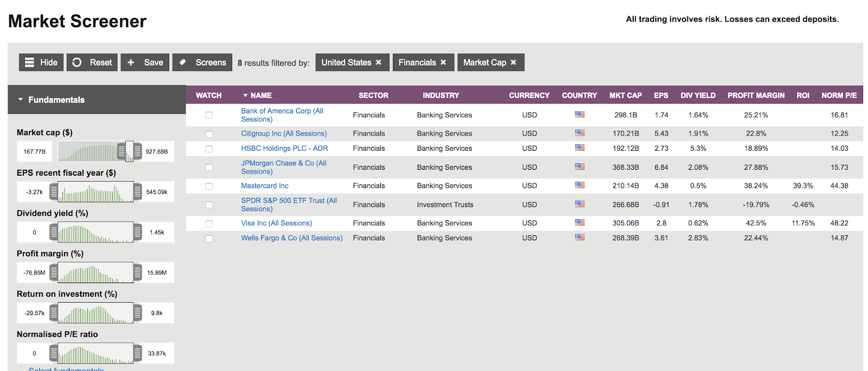The width and height of the screenshot is (868, 371).
Task: Click Profit margin maximum slider handle
Action: pos(138,272)
